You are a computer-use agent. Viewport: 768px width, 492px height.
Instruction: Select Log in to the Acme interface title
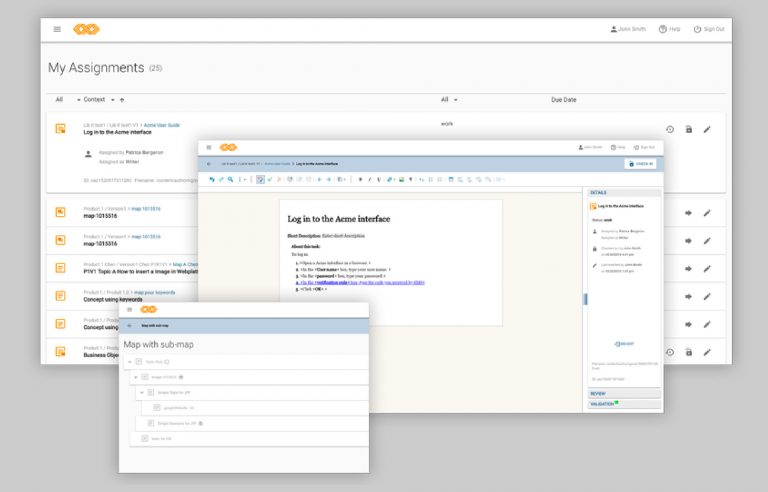(118, 132)
